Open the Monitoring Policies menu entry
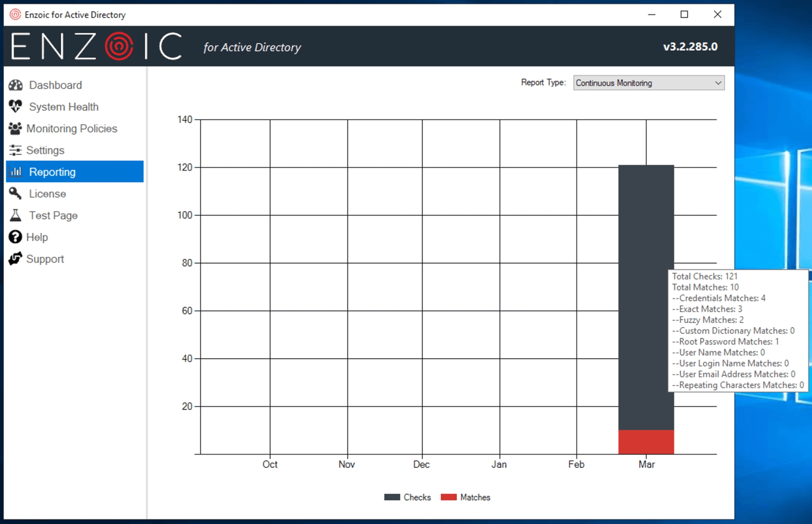Screen dimensions: 812x524 click(71, 128)
